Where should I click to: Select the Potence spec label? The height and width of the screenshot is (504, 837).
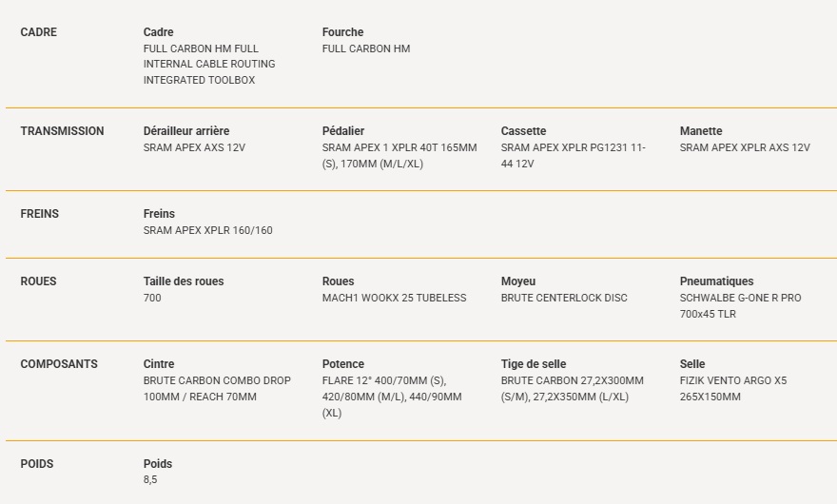click(x=343, y=364)
